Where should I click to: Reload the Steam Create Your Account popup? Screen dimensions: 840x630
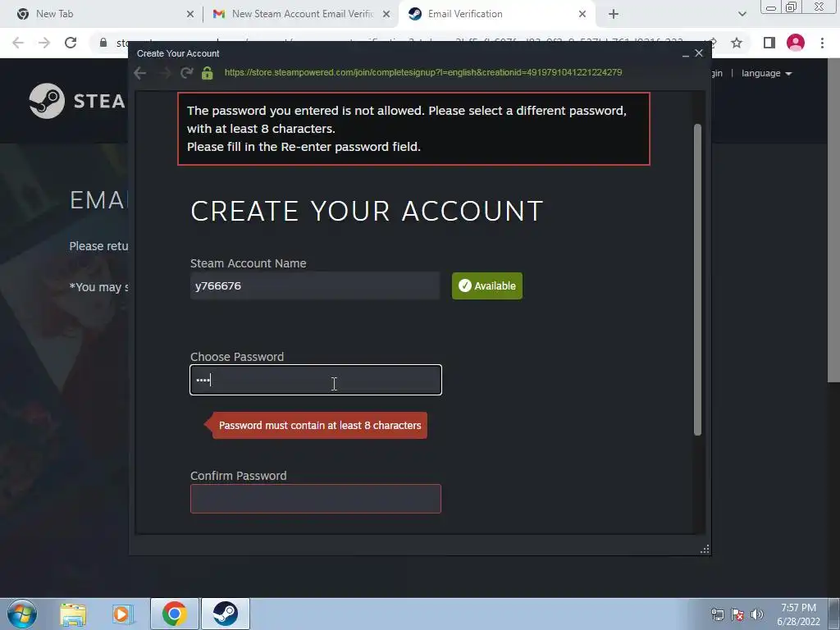pos(186,73)
